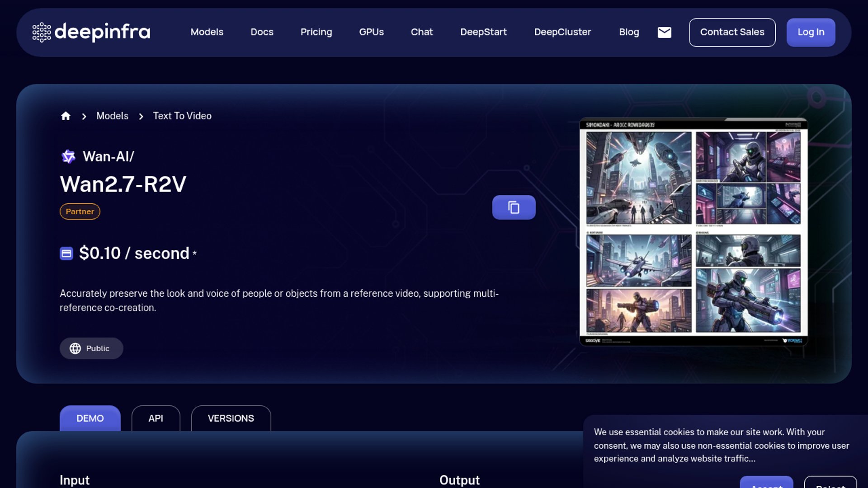Click the Wan-AI star logo icon
The height and width of the screenshot is (488, 868).
68,157
